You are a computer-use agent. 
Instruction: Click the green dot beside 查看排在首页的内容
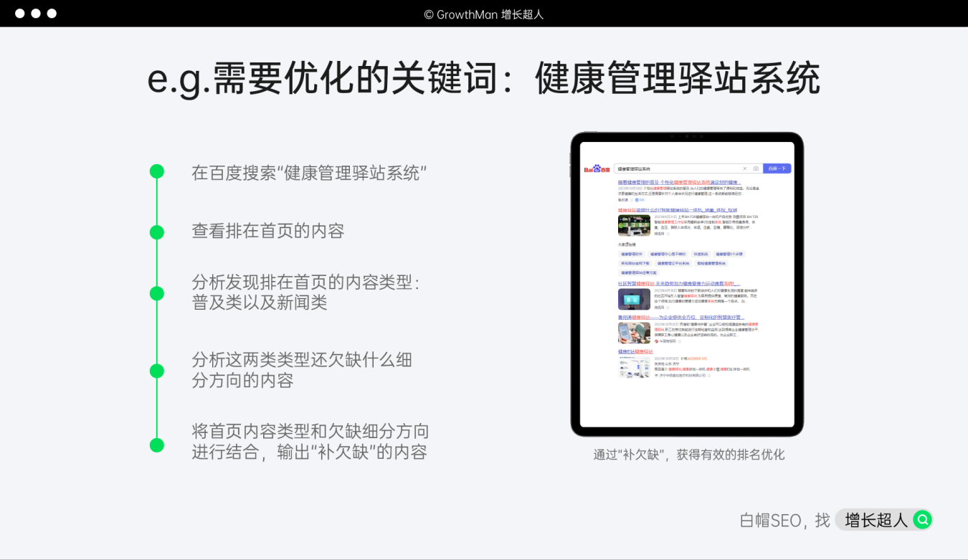click(x=156, y=232)
